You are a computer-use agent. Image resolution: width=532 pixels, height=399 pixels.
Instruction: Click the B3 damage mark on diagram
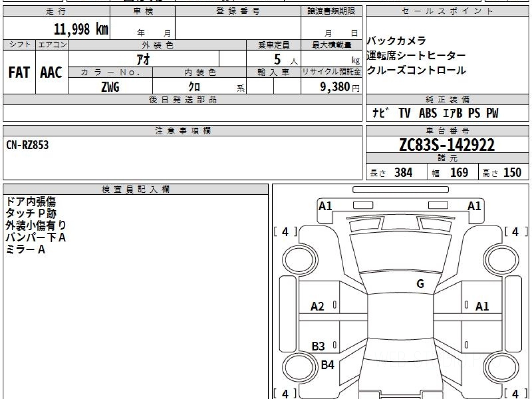(x=318, y=346)
